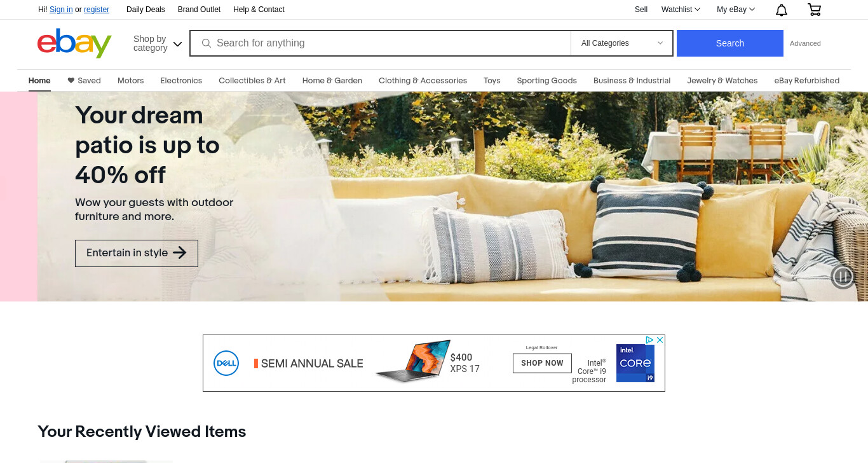Click the eBay logo
This screenshot has height=463, width=868.
(x=74, y=43)
